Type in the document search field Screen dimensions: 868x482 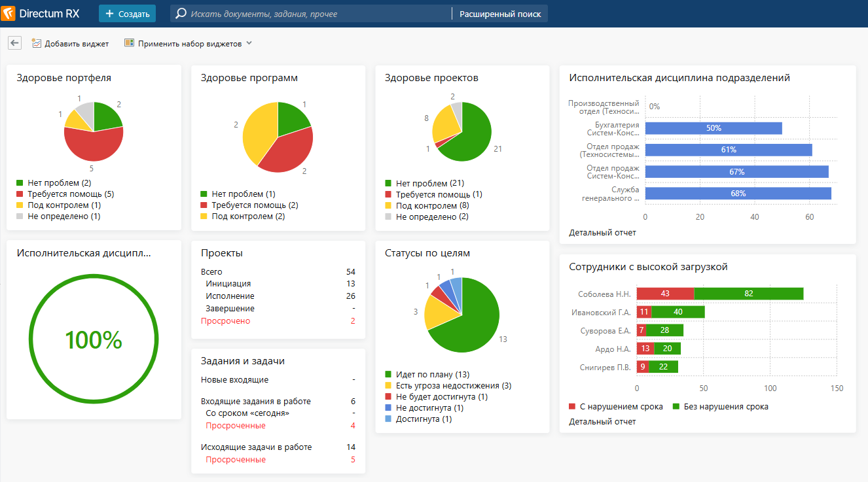click(314, 14)
